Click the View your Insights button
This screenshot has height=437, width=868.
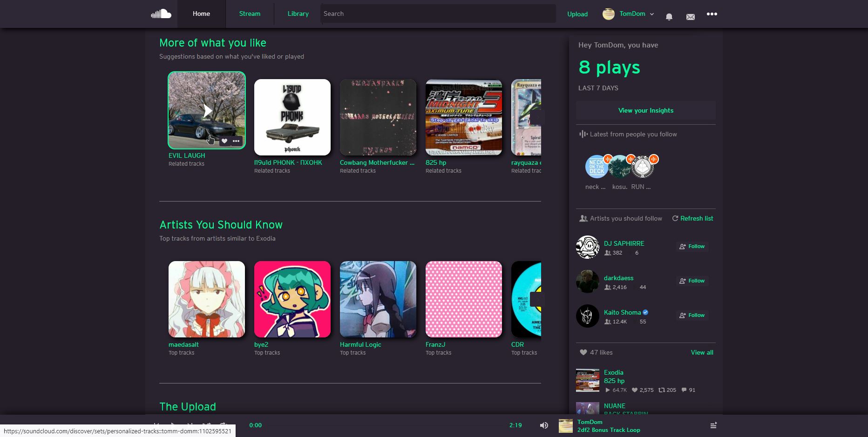point(645,110)
